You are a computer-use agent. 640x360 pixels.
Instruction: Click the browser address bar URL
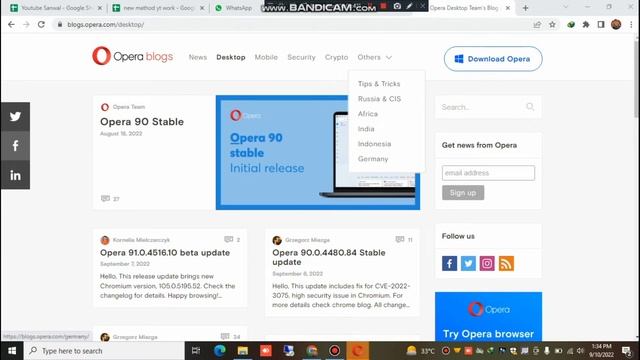pos(106,24)
